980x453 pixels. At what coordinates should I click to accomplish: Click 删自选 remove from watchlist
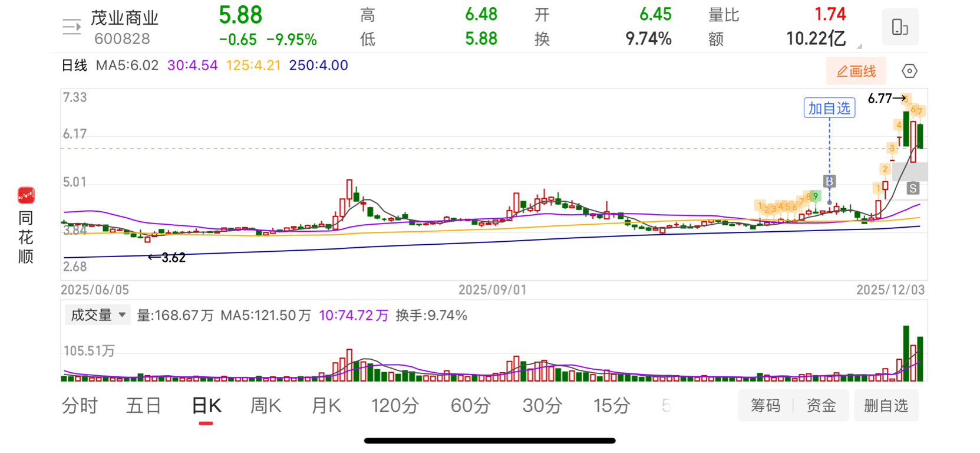pos(886,406)
